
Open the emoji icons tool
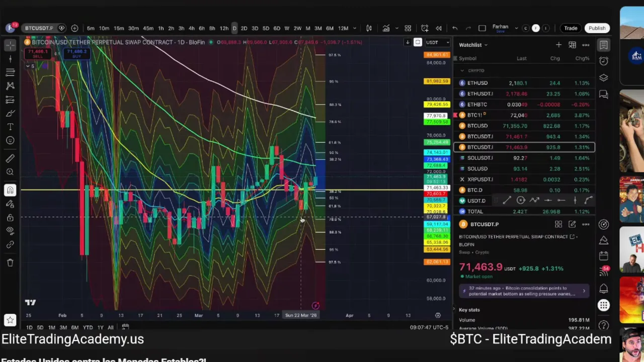10,140
